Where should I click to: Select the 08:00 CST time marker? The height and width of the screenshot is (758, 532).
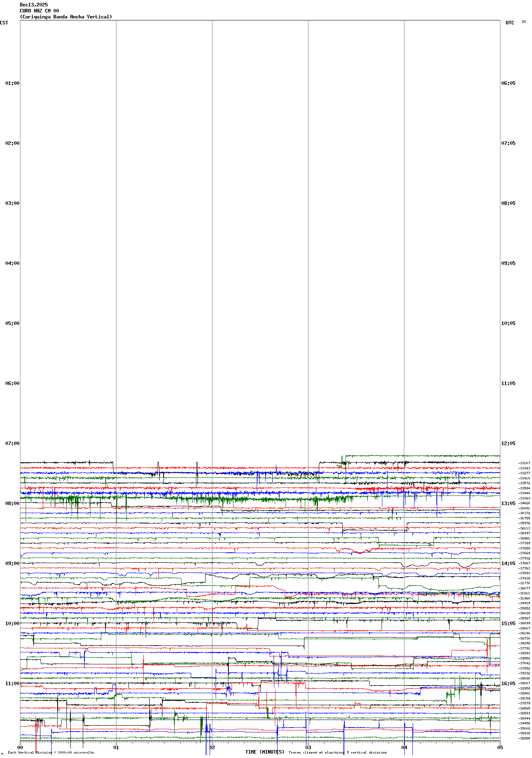coord(12,503)
